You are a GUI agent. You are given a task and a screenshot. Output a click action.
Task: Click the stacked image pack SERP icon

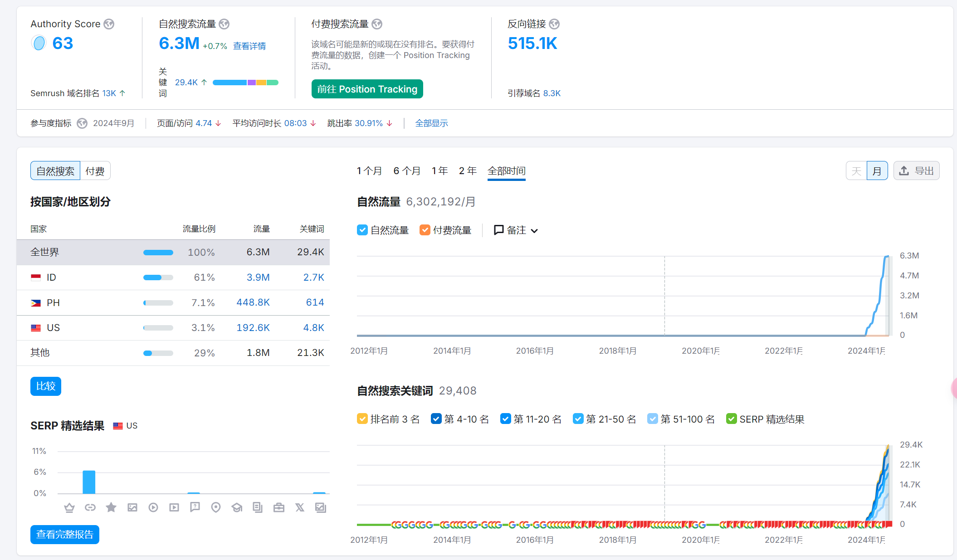click(321, 507)
